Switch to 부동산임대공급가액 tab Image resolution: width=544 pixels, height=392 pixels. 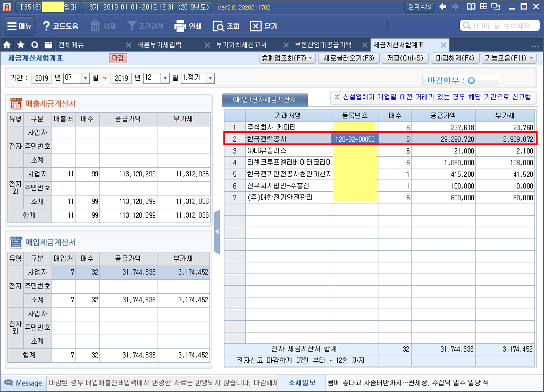[323, 45]
